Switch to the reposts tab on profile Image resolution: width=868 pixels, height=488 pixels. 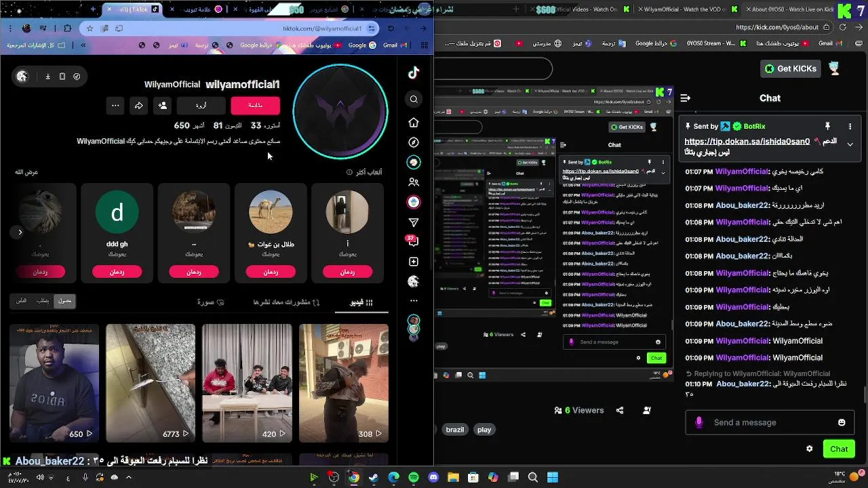point(286,302)
